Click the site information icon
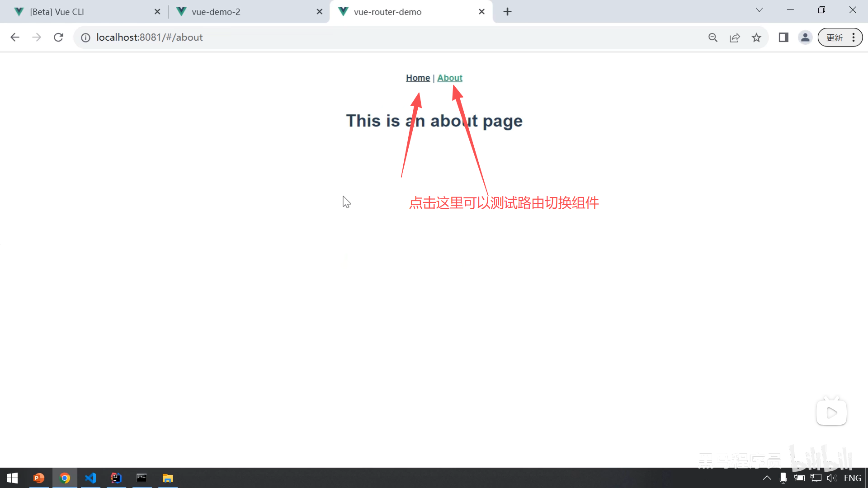 85,38
